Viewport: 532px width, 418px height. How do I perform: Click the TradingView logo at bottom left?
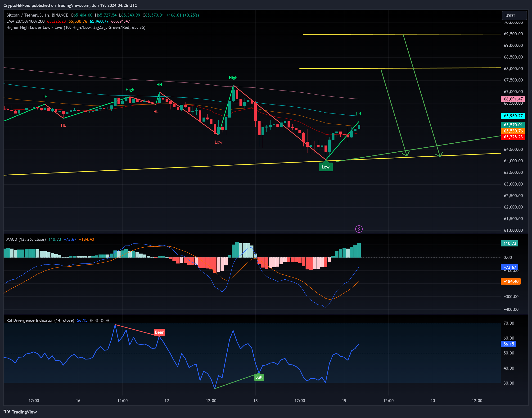tap(20, 412)
